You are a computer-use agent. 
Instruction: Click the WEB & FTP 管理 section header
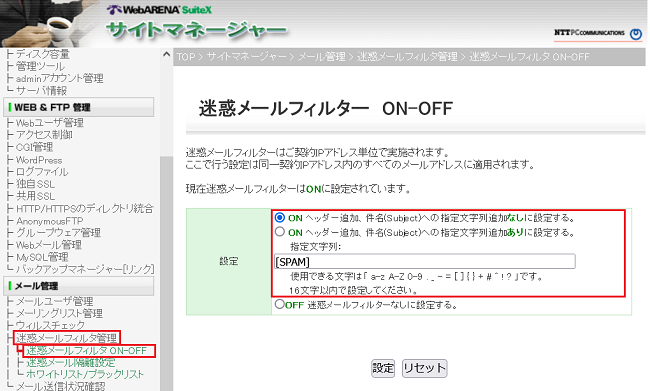tap(79, 107)
